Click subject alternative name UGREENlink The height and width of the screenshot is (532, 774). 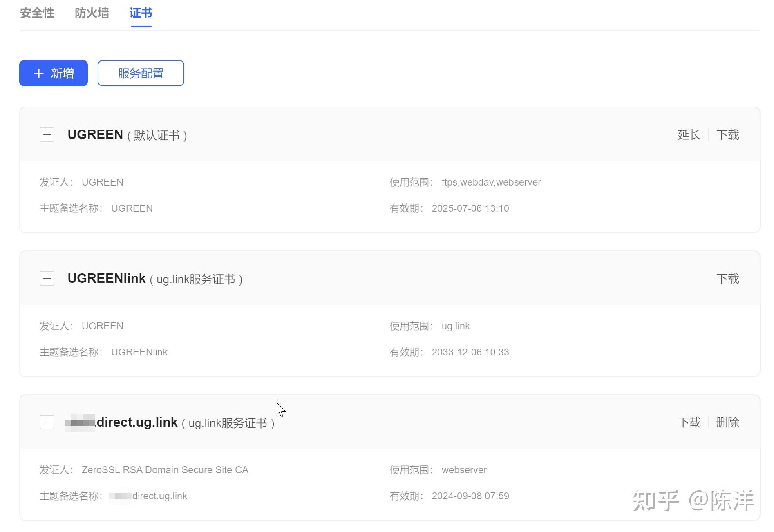[x=139, y=352]
